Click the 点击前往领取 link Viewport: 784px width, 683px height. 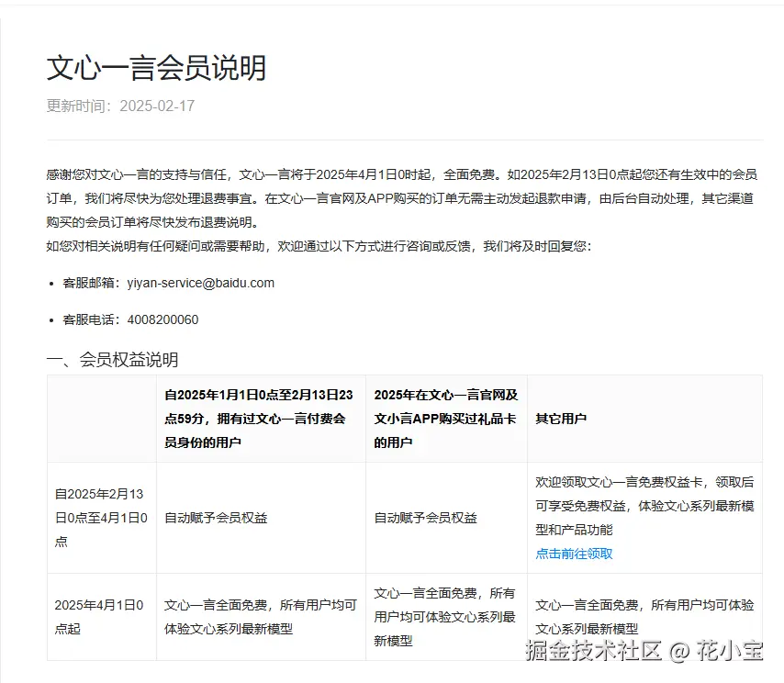(573, 554)
